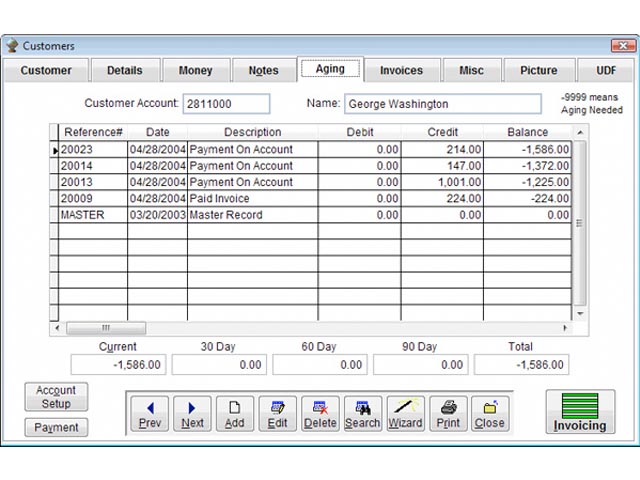Screen dimensions: 640x480
Task: Open the Details tab
Action: (125, 70)
